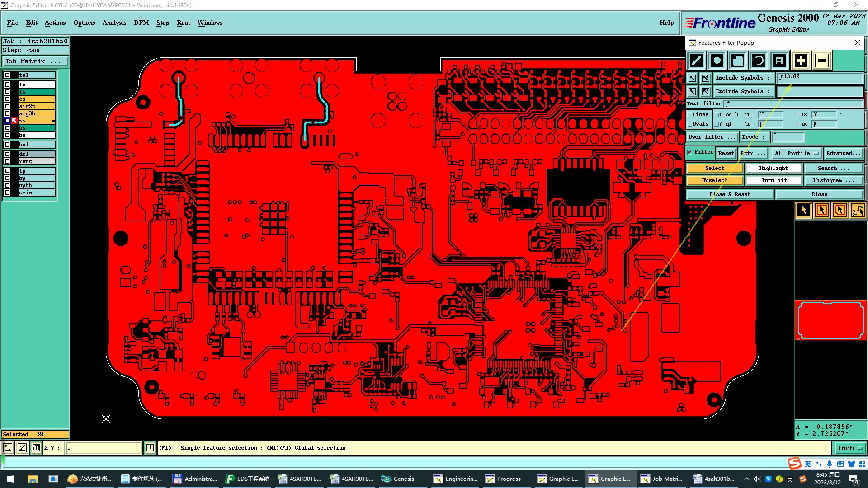Toggle the text feature type filter
This screenshot has height=488, width=868.
[779, 61]
